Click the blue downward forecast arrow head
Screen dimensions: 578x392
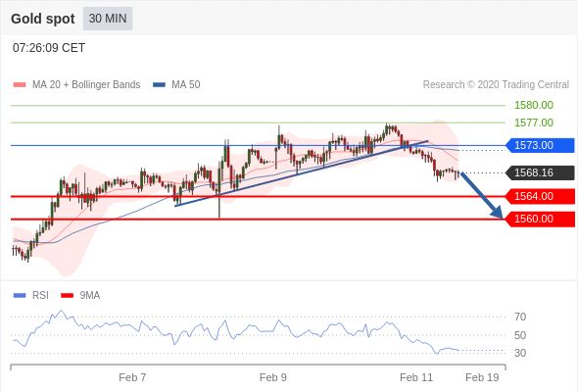pyautogui.click(x=498, y=213)
